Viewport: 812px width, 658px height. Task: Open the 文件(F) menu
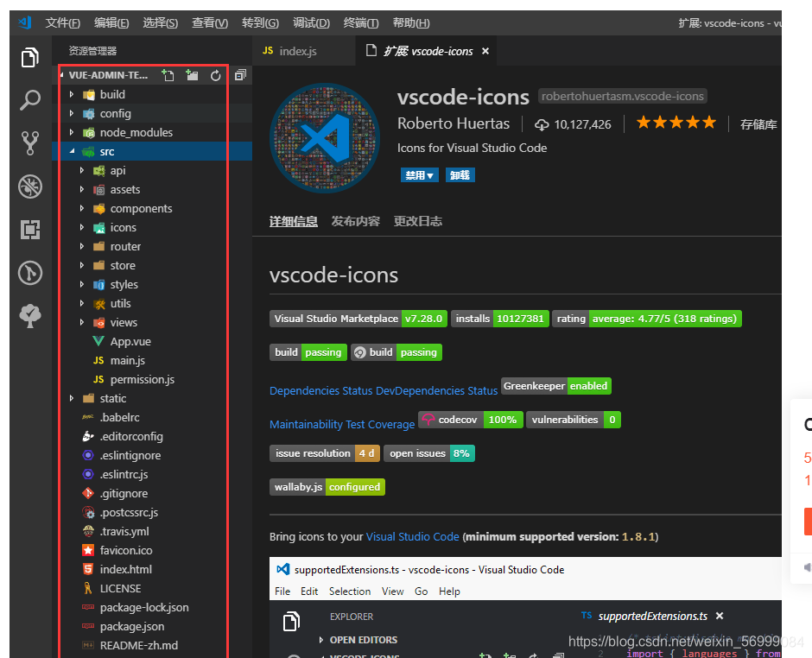(x=63, y=22)
